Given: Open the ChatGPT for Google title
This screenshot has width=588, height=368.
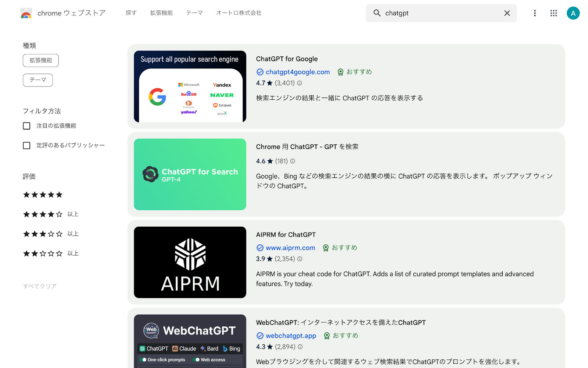Looking at the screenshot, I should 287,59.
